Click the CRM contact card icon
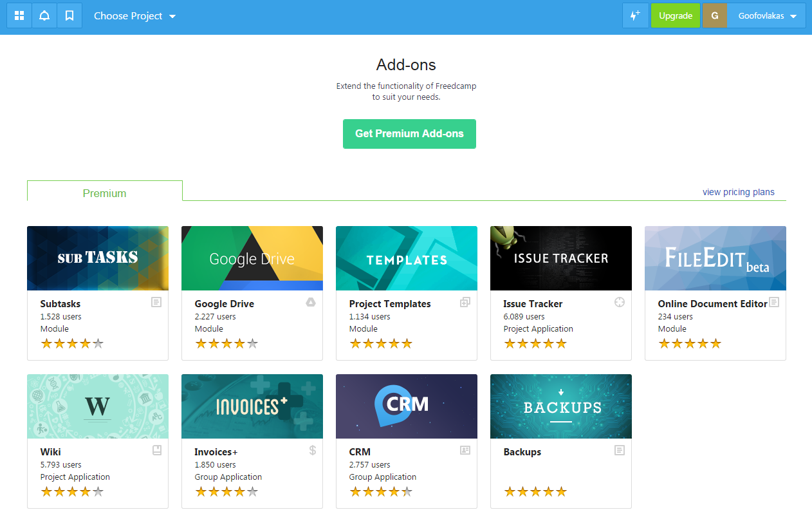The height and width of the screenshot is (512, 812). [x=465, y=450]
